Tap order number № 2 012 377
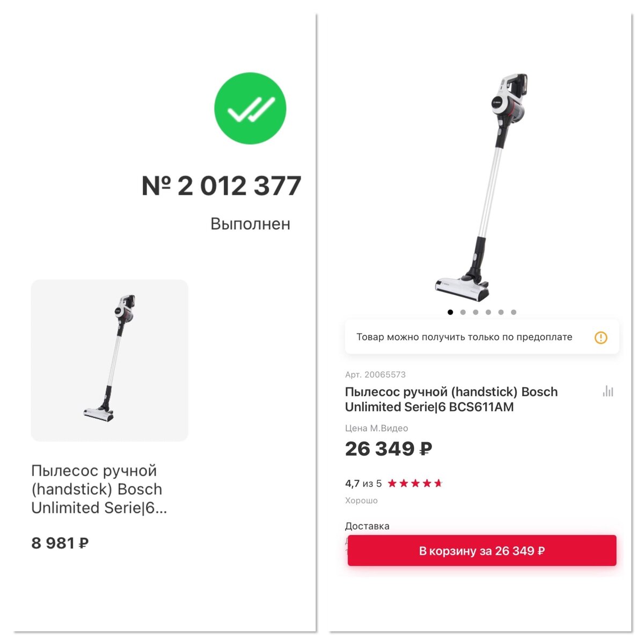The height and width of the screenshot is (644, 644). point(221,186)
